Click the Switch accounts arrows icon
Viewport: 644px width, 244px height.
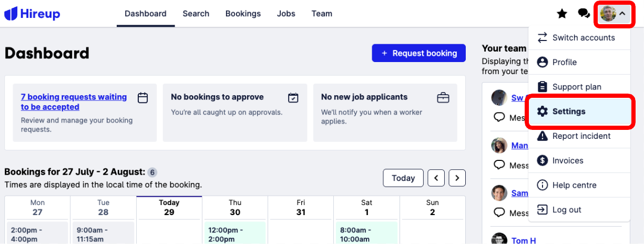[x=543, y=38]
